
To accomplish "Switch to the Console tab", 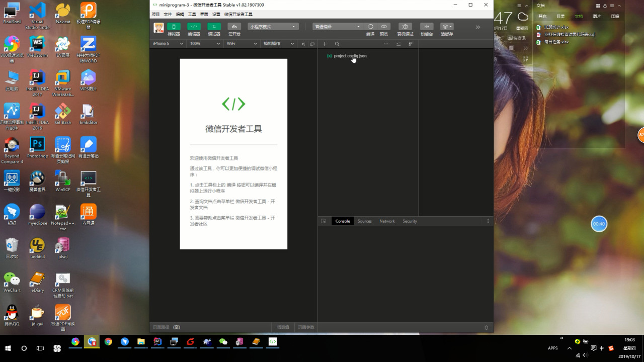I will [x=343, y=221].
